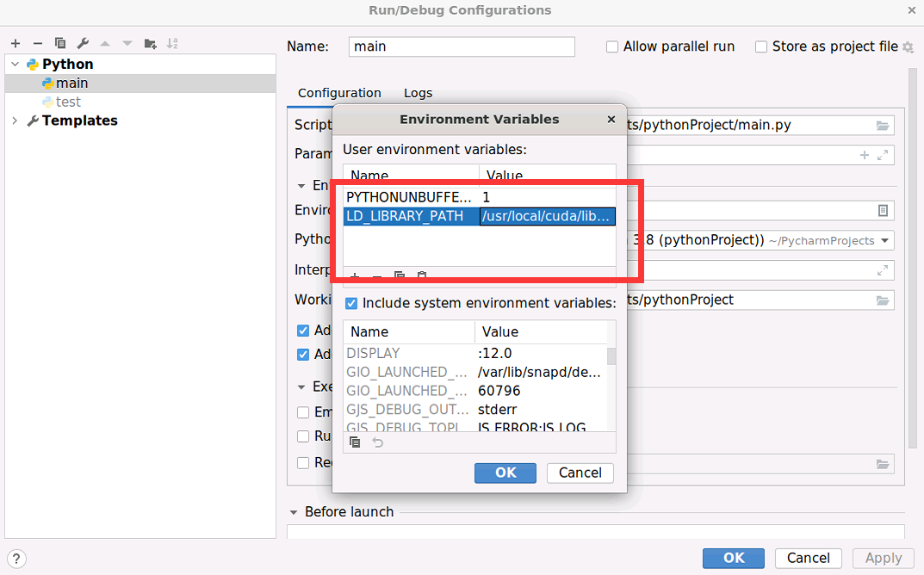Click Cancel in Environment Variables dialog
The width and height of the screenshot is (924, 575).
pos(580,473)
